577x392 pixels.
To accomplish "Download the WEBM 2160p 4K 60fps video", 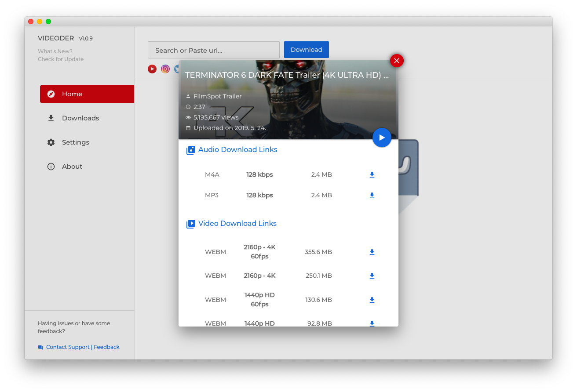I will 372,252.
